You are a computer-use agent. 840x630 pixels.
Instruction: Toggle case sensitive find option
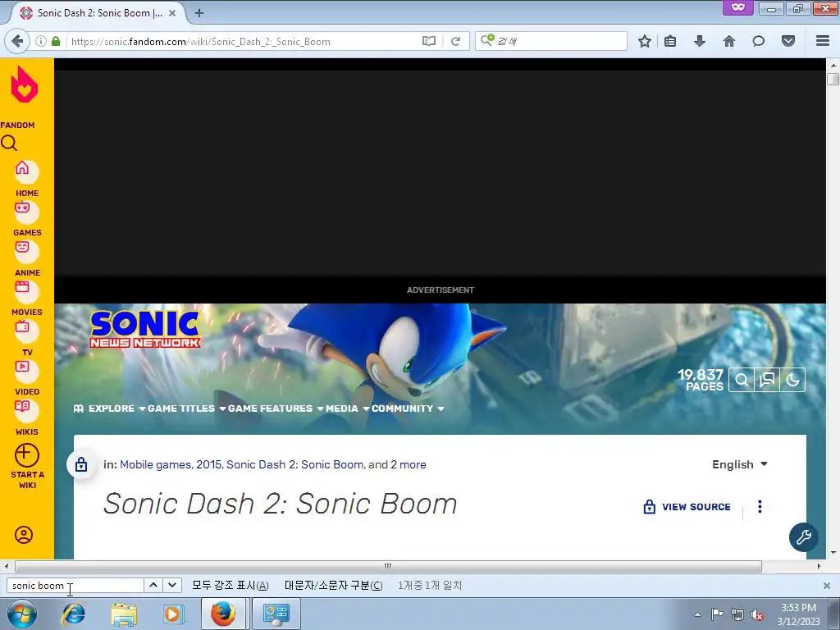(333, 586)
